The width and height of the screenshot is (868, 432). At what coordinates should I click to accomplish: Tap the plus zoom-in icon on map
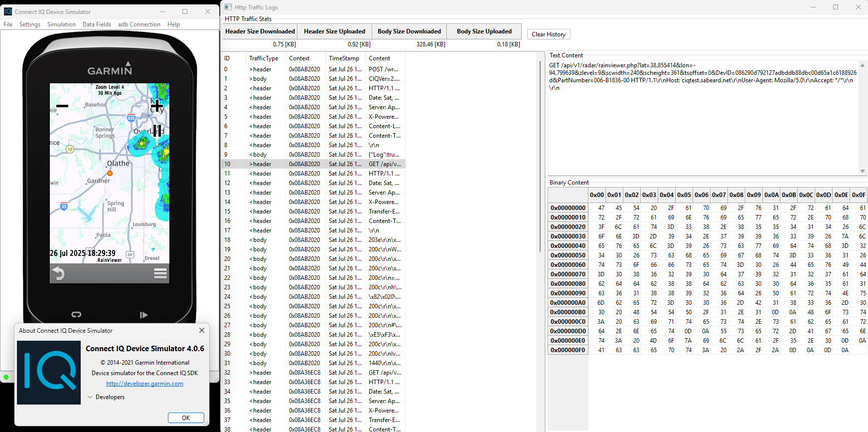(157, 106)
